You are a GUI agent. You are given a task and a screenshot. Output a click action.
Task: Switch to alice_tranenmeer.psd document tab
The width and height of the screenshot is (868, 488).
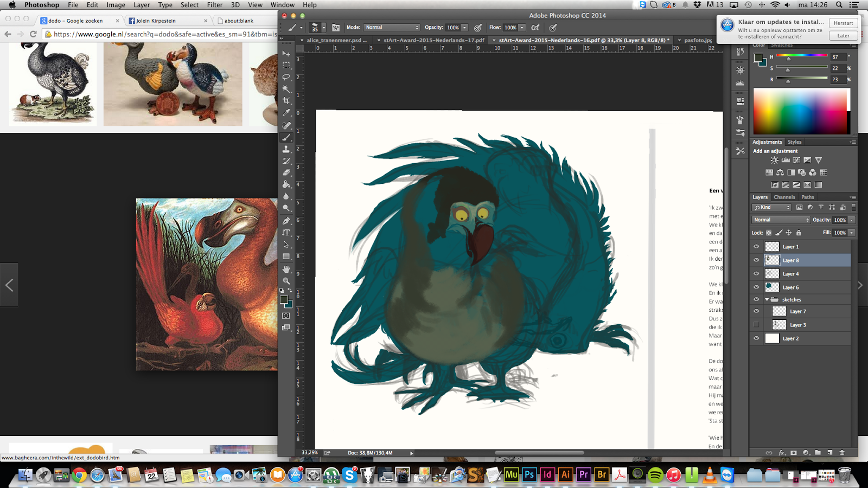[x=336, y=40]
